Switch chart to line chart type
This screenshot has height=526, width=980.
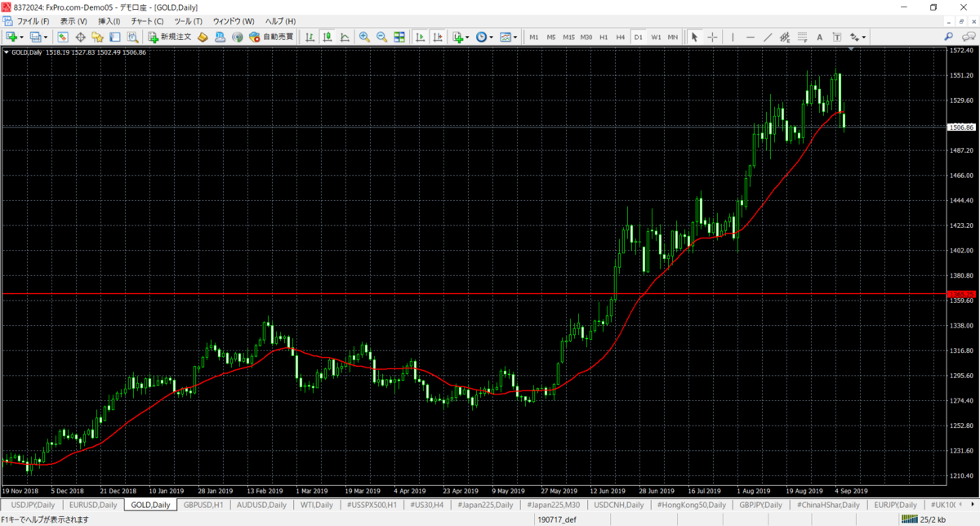345,37
